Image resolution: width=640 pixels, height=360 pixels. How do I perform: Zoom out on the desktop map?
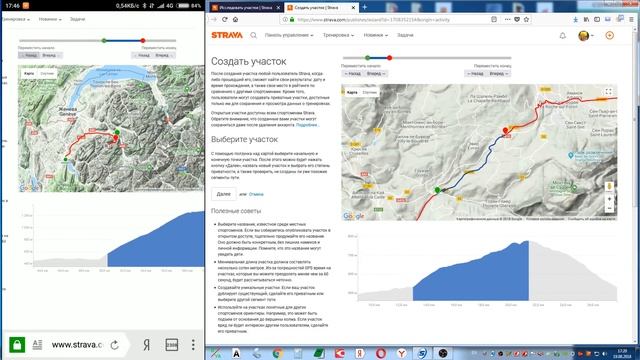pos(609,208)
